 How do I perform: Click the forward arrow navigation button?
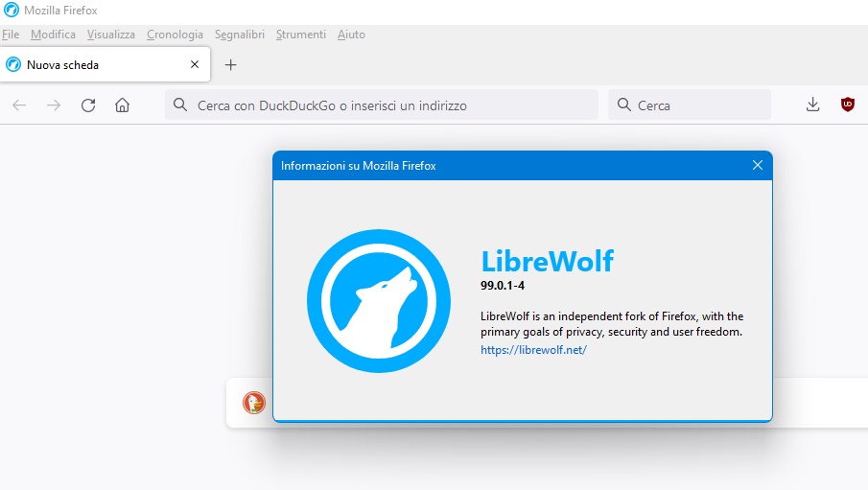tap(54, 105)
